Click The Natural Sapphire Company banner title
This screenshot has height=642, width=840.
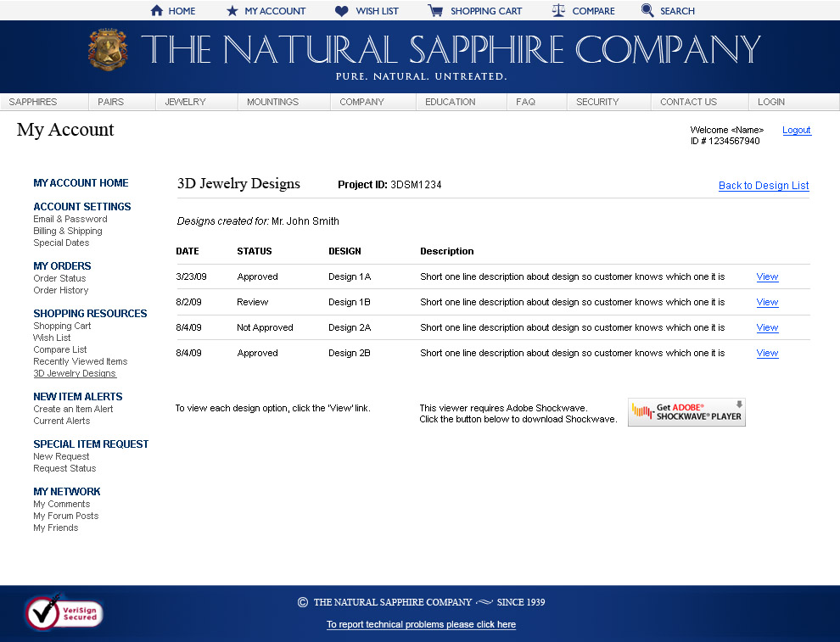(x=451, y=49)
